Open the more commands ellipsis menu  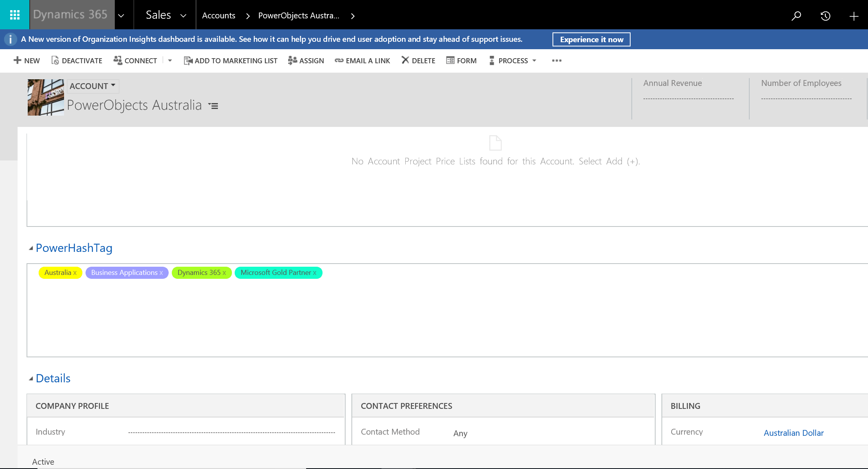pyautogui.click(x=556, y=61)
